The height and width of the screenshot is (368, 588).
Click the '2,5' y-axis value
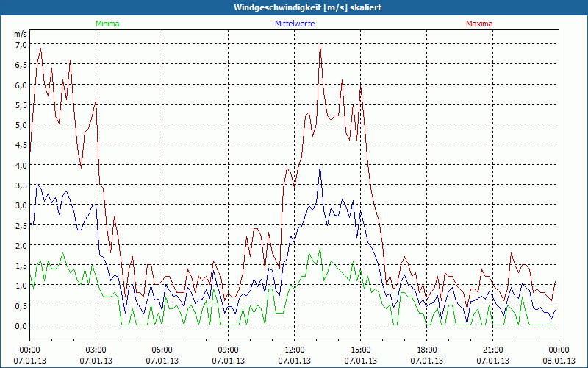coord(21,225)
